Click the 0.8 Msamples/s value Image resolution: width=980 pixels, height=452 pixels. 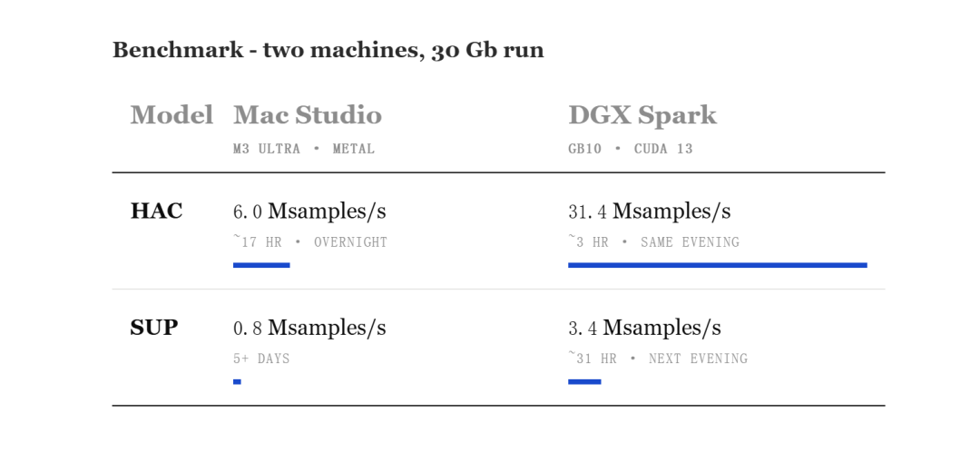click(309, 328)
